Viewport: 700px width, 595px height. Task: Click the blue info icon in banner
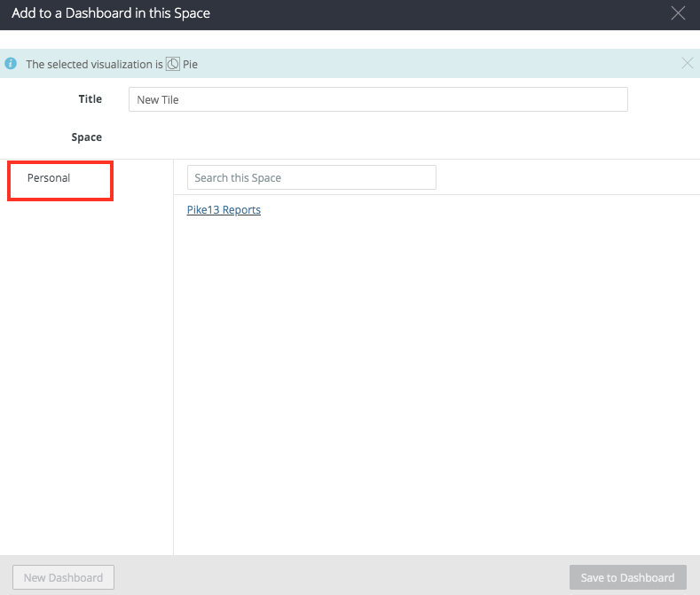click(11, 64)
